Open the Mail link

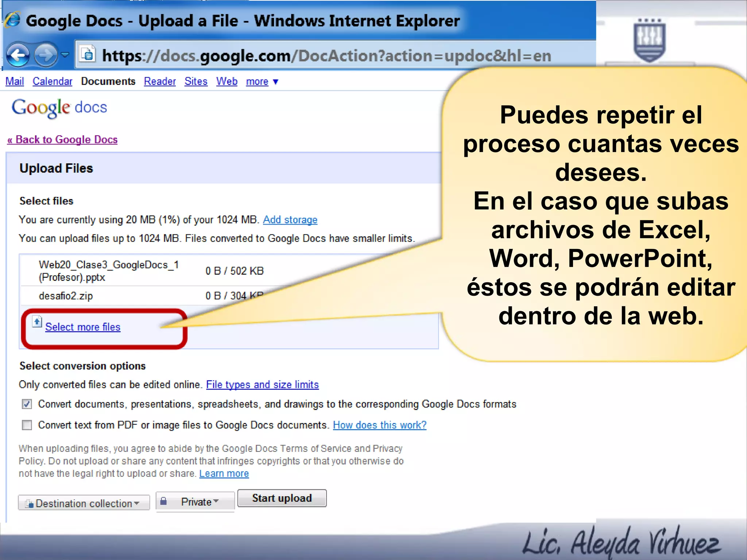click(15, 81)
